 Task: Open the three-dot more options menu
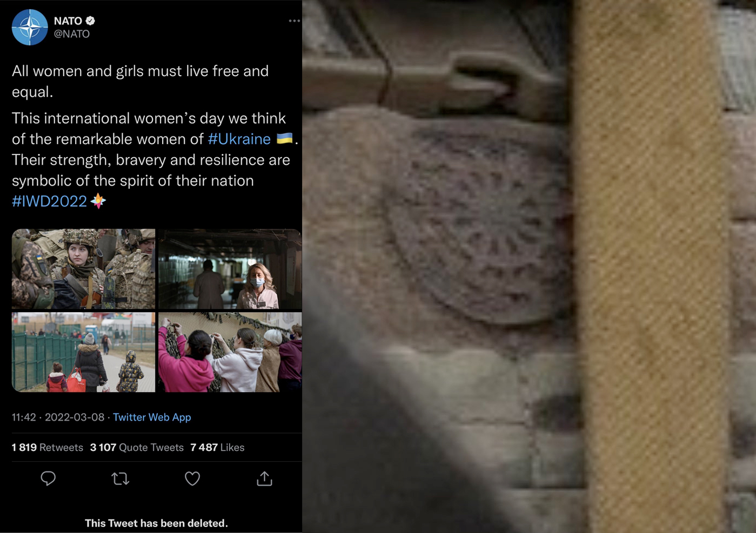point(294,21)
